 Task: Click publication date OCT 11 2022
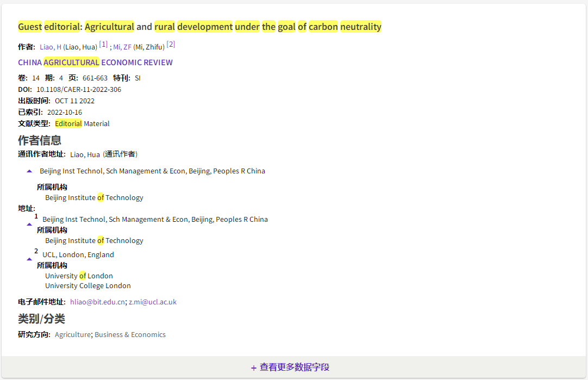click(74, 101)
